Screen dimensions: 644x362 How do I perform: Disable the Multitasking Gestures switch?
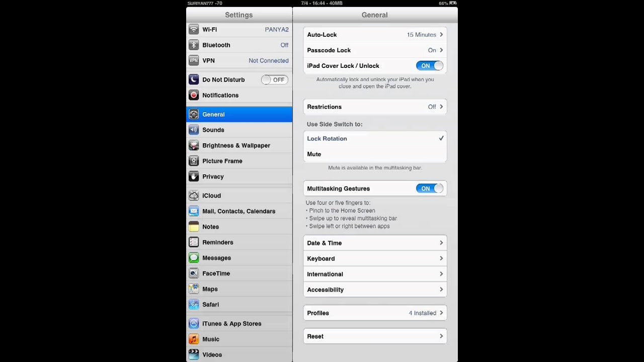click(x=430, y=189)
